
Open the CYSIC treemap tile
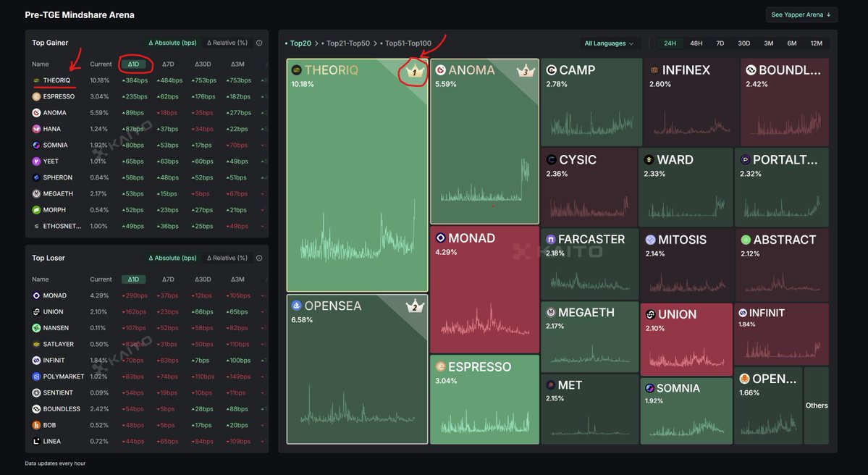coord(589,187)
